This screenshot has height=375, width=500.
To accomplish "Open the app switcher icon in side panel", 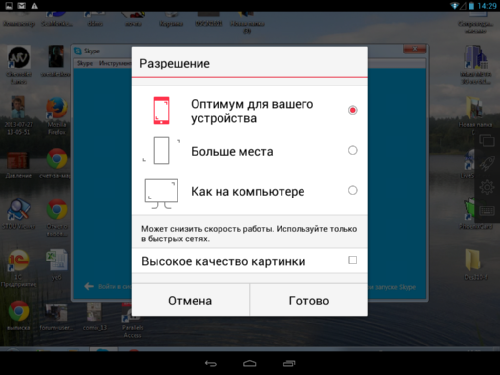I will tap(487, 140).
